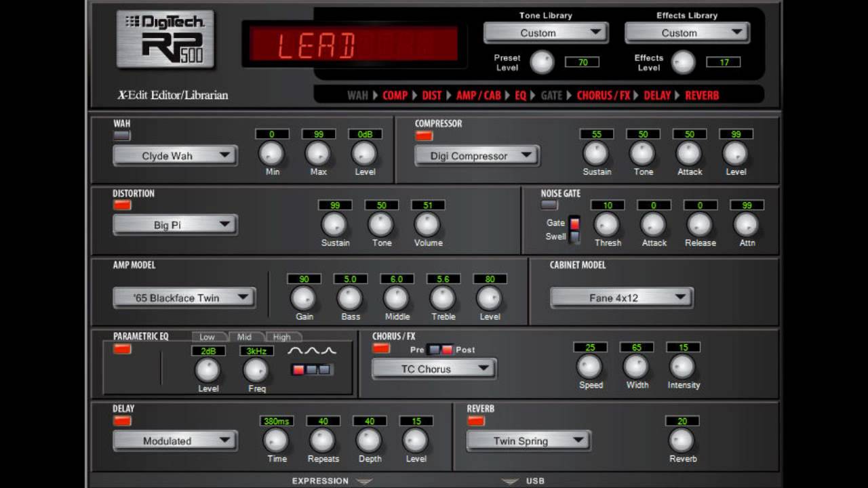Click the Delay Time 380ms value field
868x488 pixels.
(x=277, y=421)
